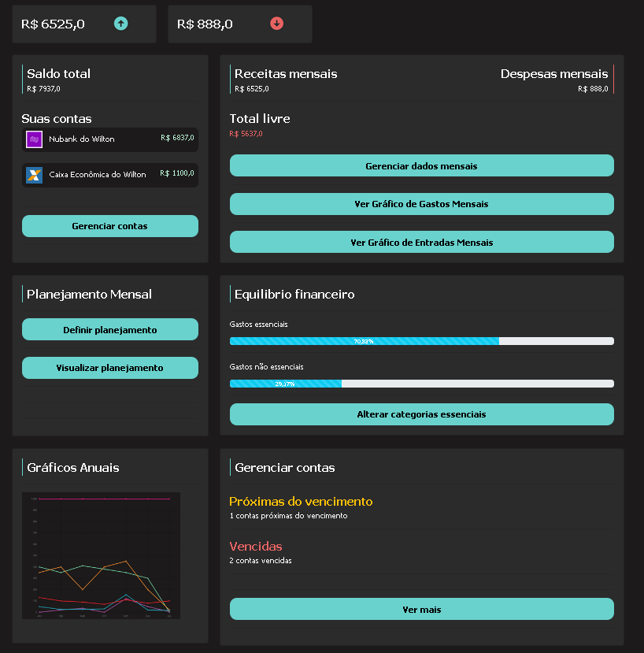Open Gerenciar contas from Saldo total panel
Viewport: 644px width, 653px height.
[x=109, y=225]
